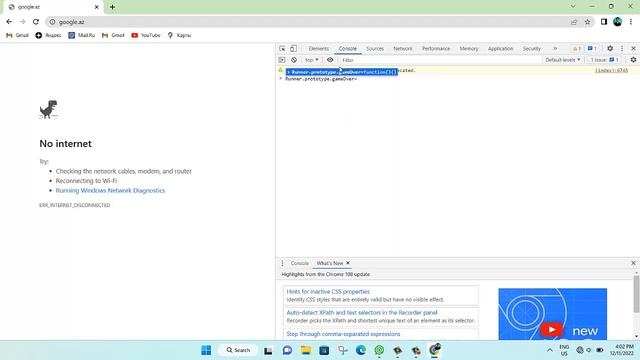The height and width of the screenshot is (360, 640).
Task: Select the inspect element picker icon
Action: point(282,49)
